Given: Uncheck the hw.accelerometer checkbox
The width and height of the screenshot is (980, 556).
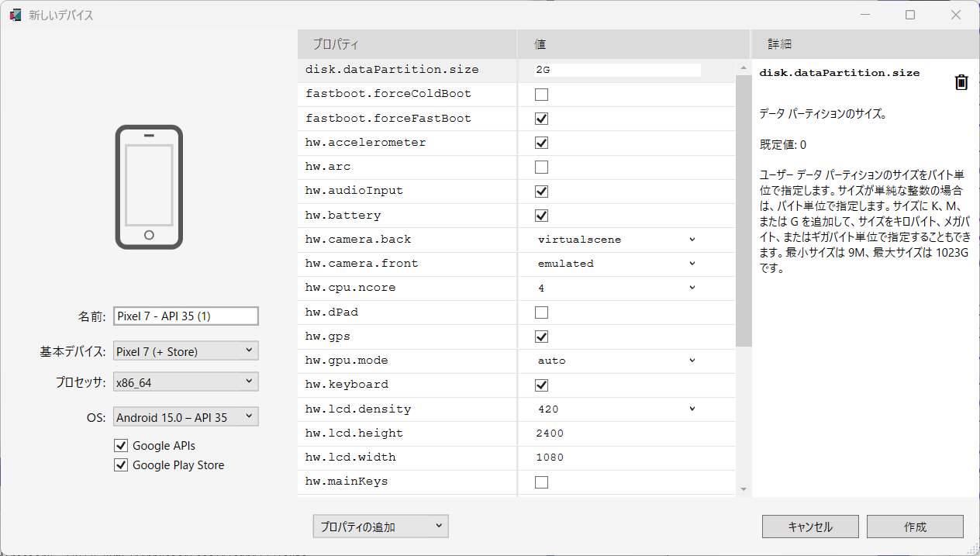Looking at the screenshot, I should click(x=541, y=143).
